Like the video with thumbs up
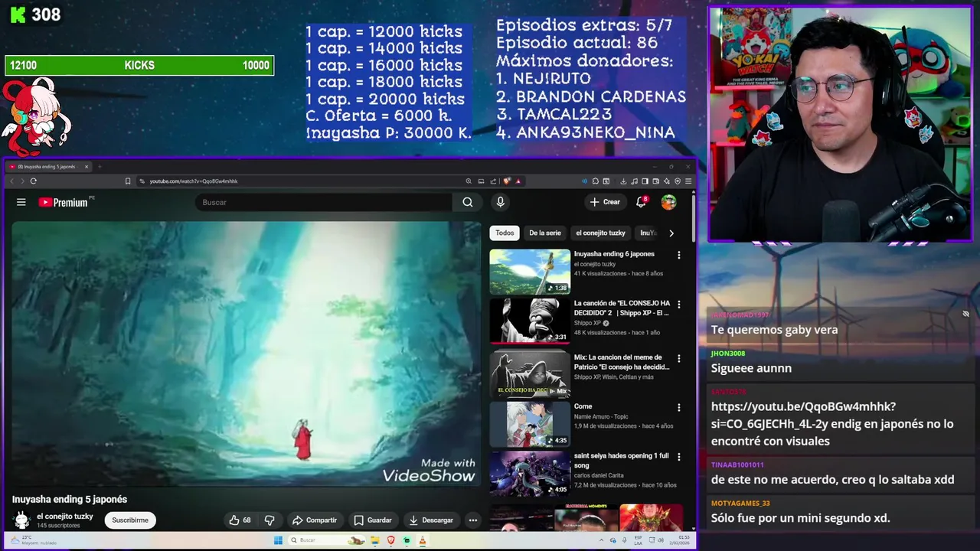Screen dimensions: 980x551 pos(240,520)
